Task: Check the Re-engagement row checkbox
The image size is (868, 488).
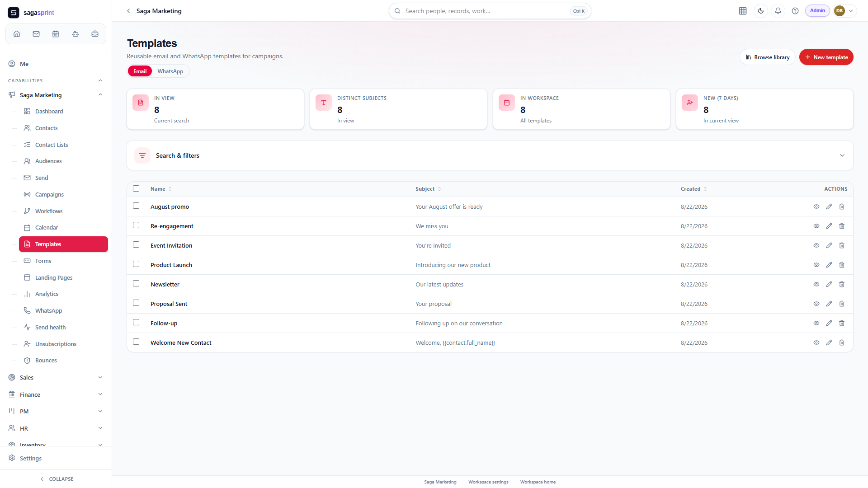Action: click(136, 225)
